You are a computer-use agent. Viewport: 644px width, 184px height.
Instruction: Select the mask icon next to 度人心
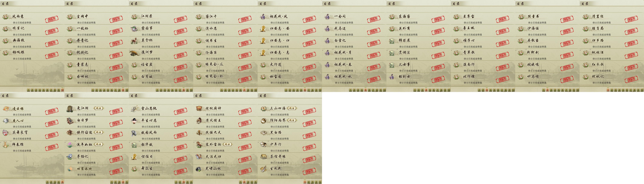point(6,121)
